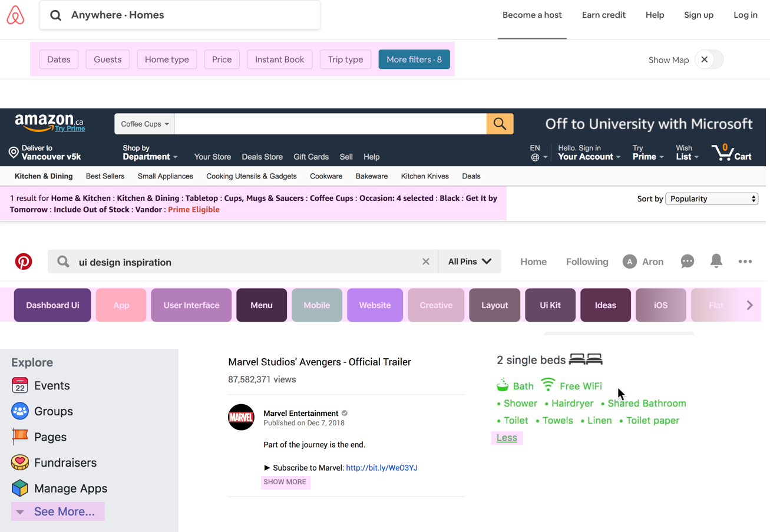Click the Pinterest search magnifier icon
770x532 pixels.
(63, 262)
